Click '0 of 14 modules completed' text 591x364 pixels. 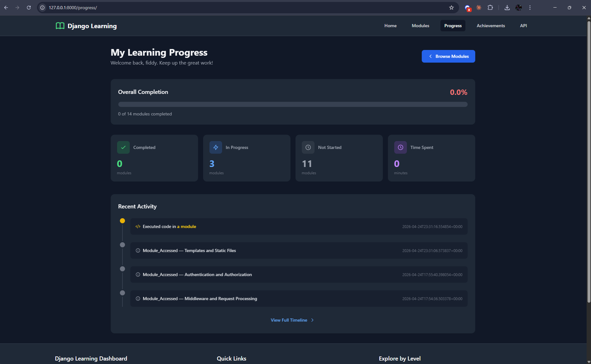tap(145, 114)
